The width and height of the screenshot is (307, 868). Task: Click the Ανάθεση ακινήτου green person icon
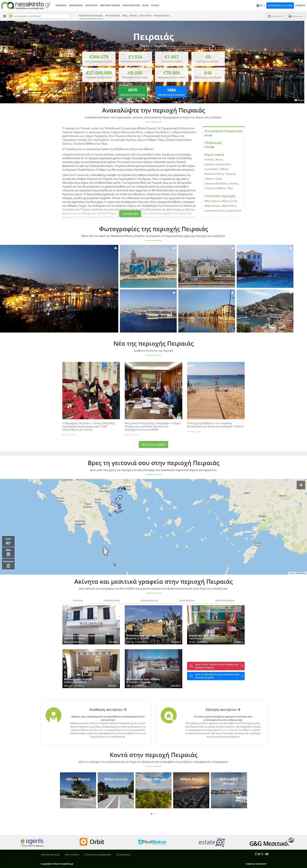[53, 715]
